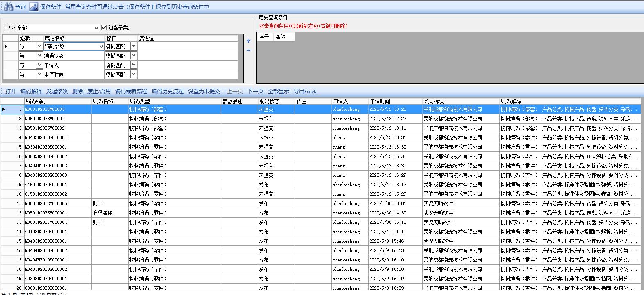Viewport: 644px width, 295px height.
Task: Click 未提交 status cell in row 10
Action: (276, 194)
